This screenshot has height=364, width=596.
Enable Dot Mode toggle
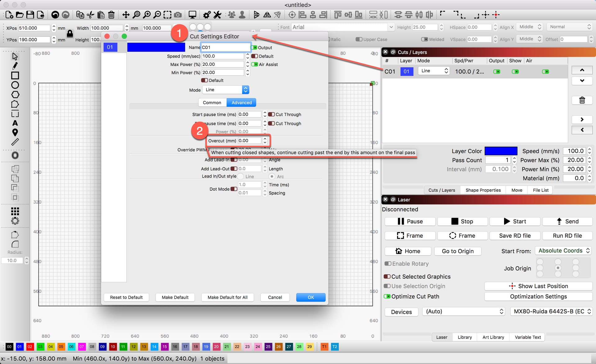point(234,189)
